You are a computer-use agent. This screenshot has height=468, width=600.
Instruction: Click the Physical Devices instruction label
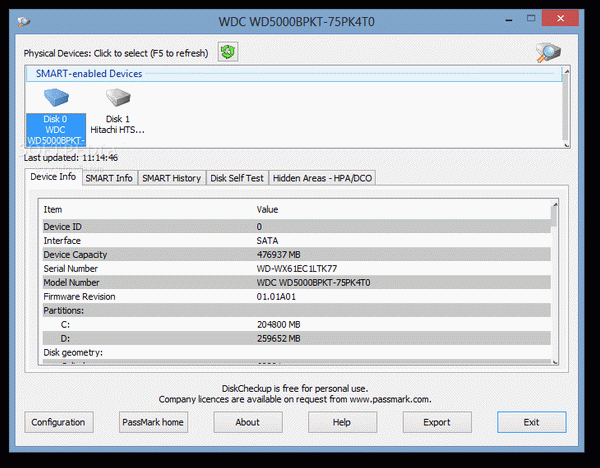click(x=116, y=53)
